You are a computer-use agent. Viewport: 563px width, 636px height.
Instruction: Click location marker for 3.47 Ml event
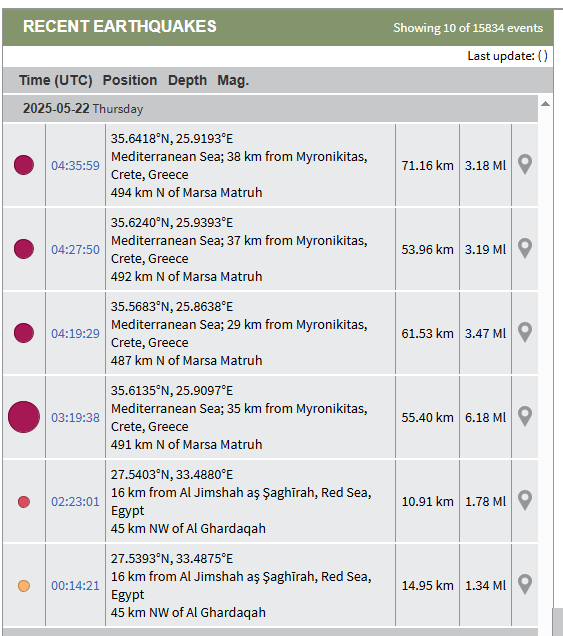point(525,333)
